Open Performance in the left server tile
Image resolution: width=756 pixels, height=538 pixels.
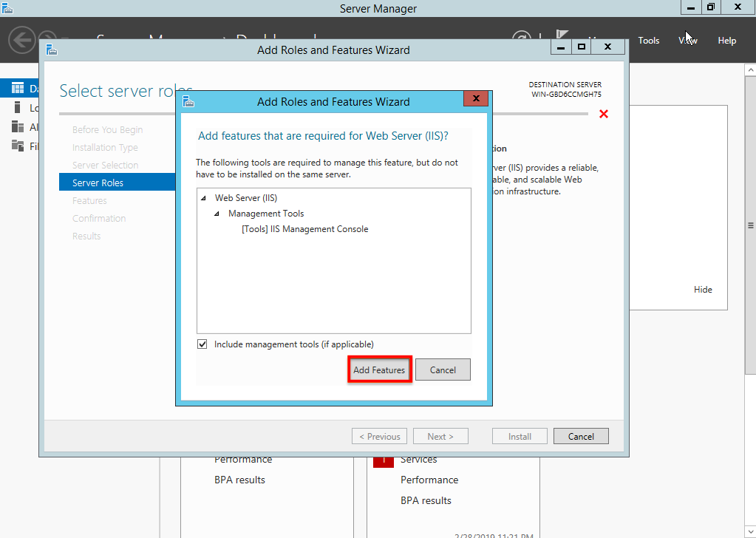[243, 460]
